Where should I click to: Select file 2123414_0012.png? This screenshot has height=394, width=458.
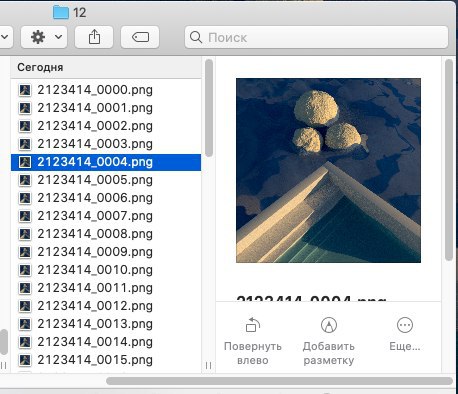[106, 306]
